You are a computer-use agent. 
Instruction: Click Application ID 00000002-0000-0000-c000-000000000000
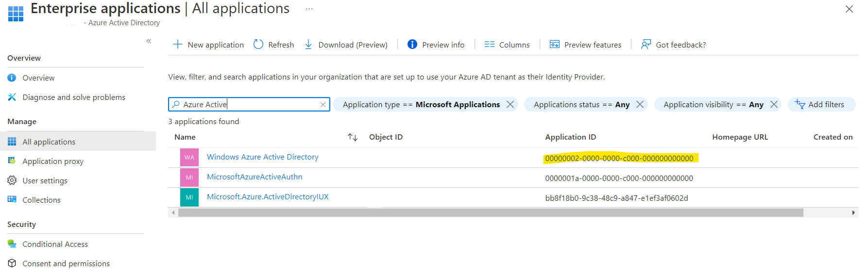(619, 159)
